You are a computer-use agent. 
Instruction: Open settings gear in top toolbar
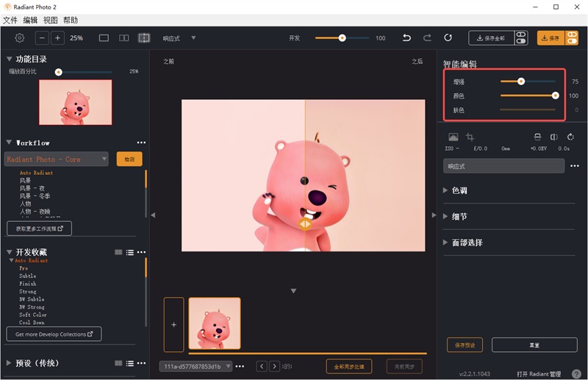20,38
